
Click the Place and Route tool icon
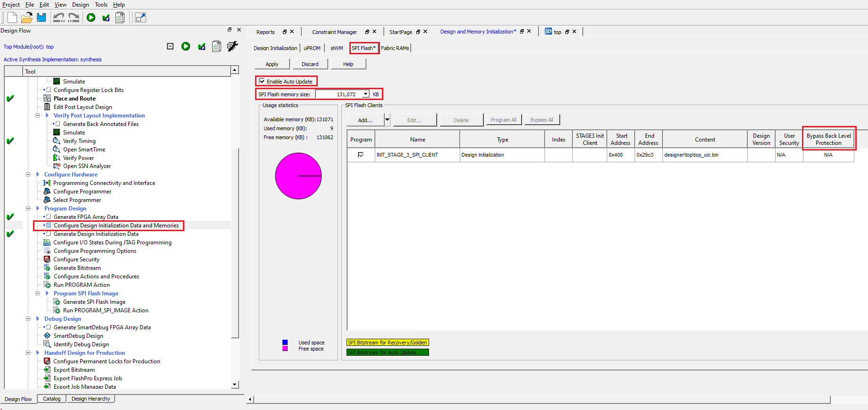[x=47, y=98]
